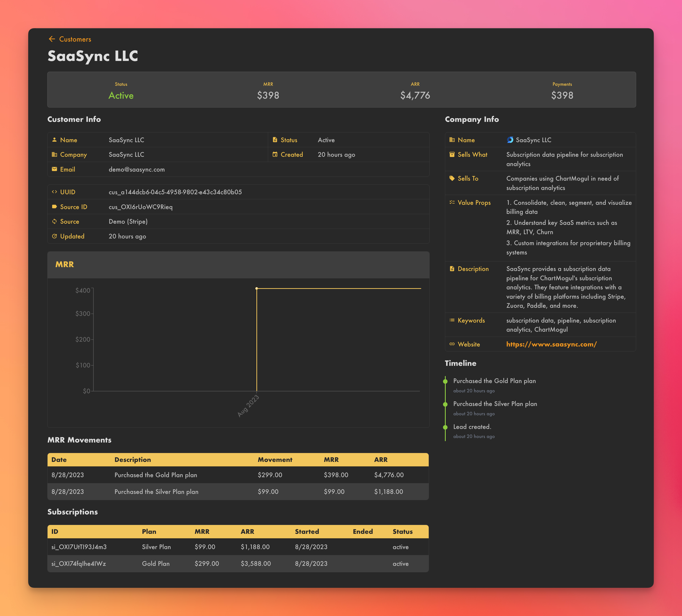
Task: Click the Ended column header in Subscriptions
Action: [363, 532]
